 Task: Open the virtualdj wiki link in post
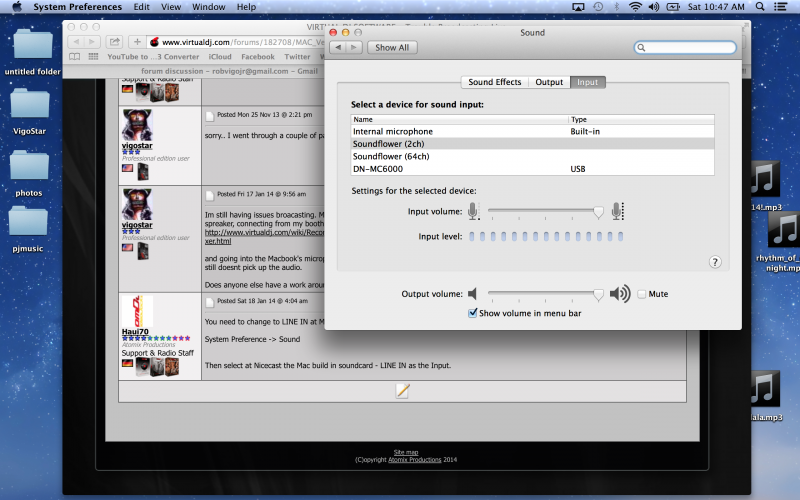coord(264,237)
